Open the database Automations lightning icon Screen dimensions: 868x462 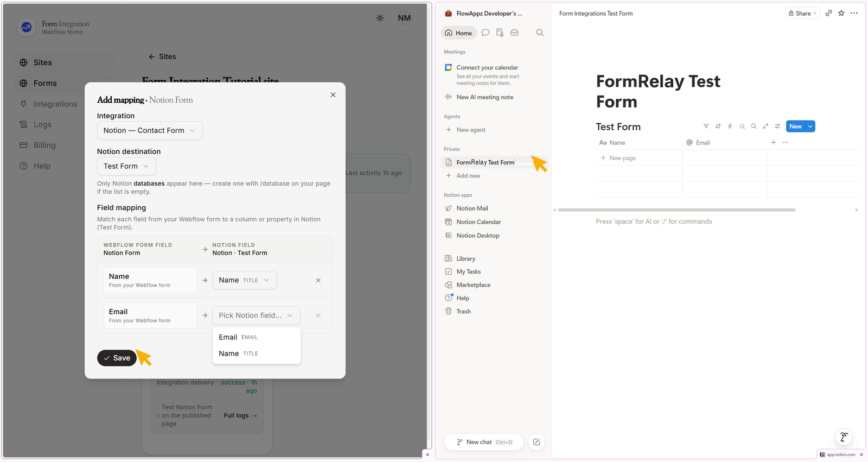(x=730, y=126)
